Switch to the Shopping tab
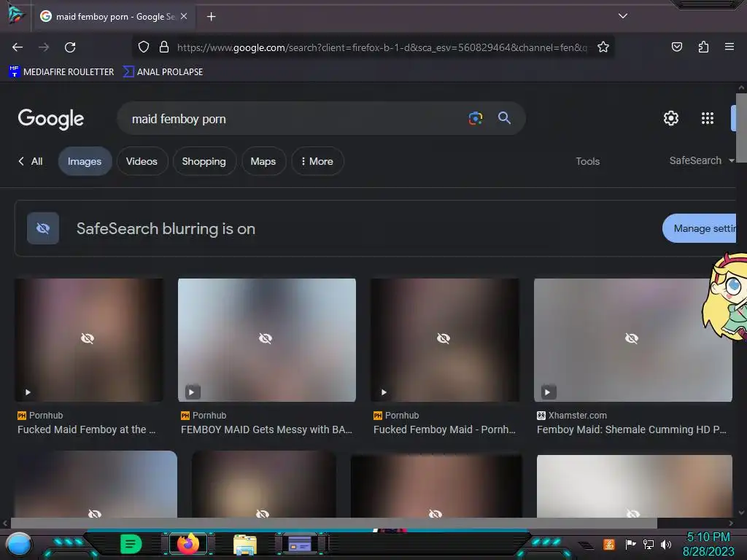 tap(204, 161)
